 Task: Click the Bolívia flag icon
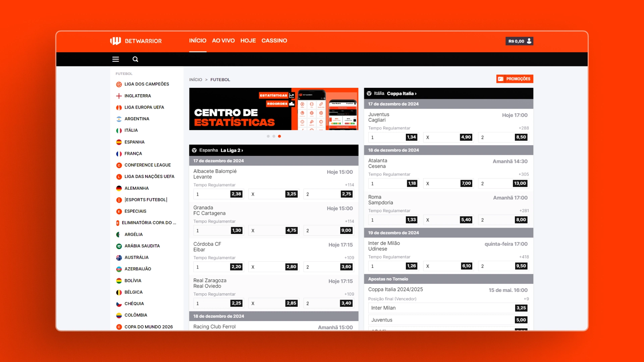[x=119, y=281]
